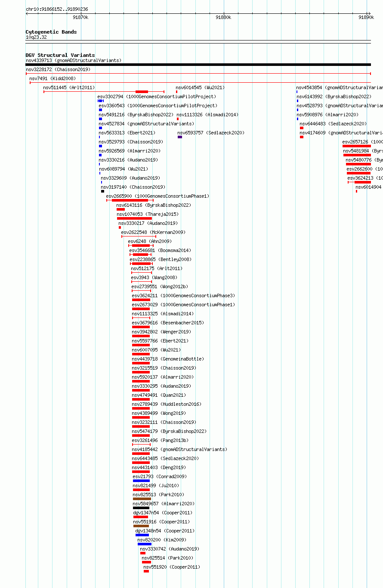Open nsv3228172 (Chaisson2019) variant label
Screen dimensions: 383x588
click(58, 69)
